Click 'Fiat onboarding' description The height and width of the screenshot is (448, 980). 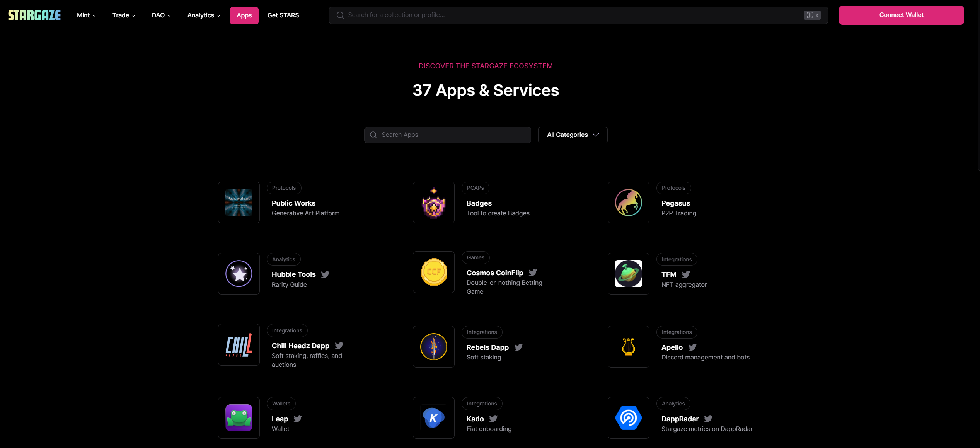point(489,429)
